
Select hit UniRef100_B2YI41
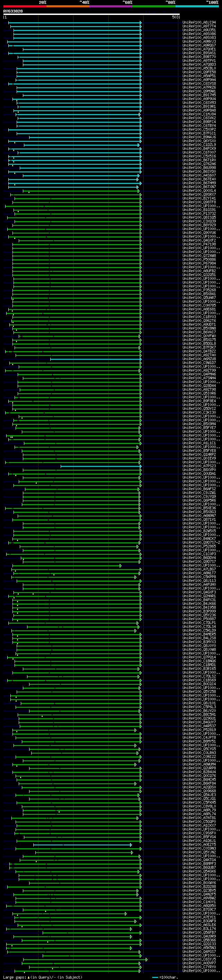click(199, 198)
